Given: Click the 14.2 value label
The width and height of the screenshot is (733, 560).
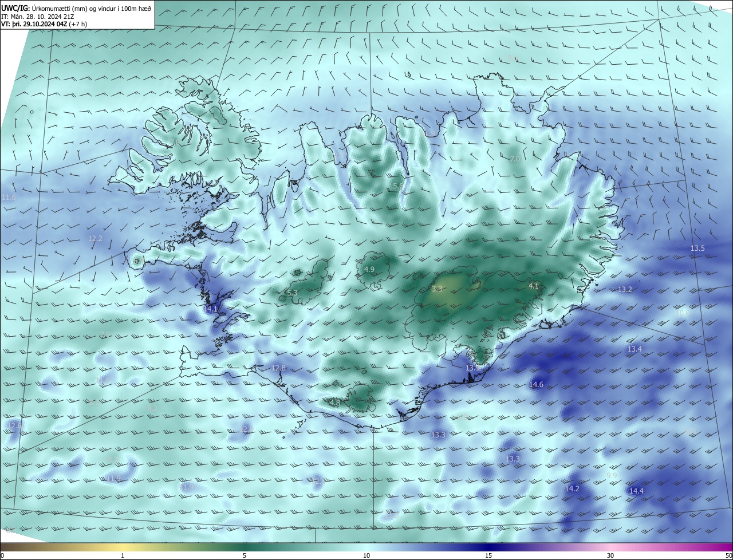Looking at the screenshot, I should [572, 489].
